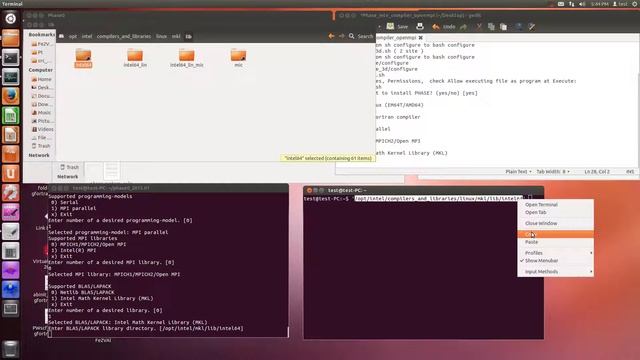Click the Ln 28, Col 2 status indicator
The image size is (640, 360).
[x=597, y=172]
